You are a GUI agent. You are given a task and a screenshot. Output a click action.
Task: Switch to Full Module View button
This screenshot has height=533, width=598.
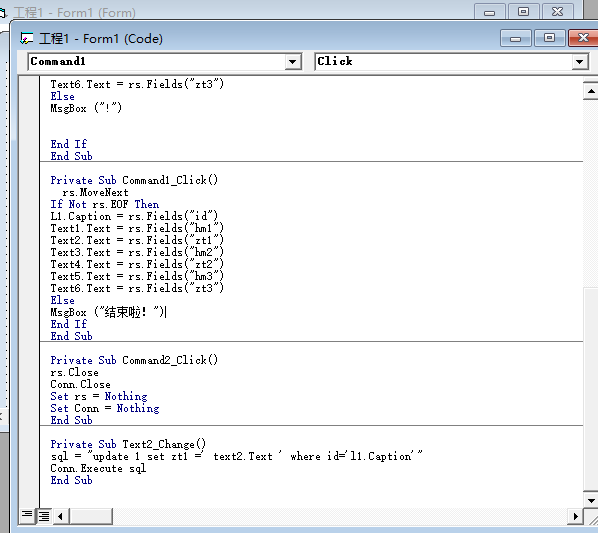point(44,516)
